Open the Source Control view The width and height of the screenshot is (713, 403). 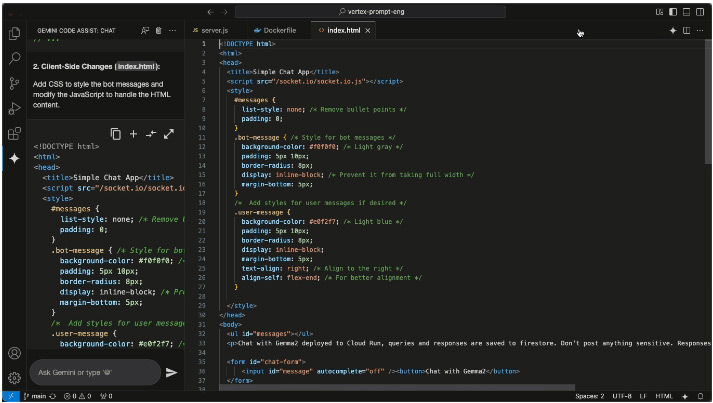[x=15, y=83]
